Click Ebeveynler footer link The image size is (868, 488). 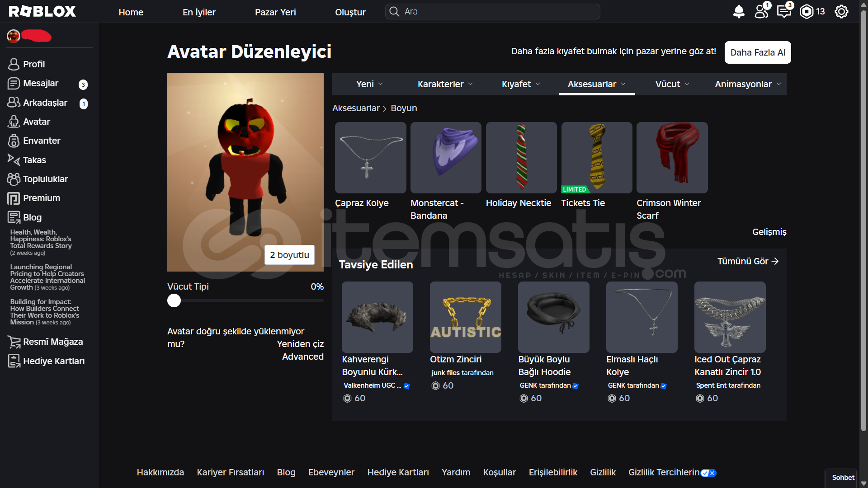[x=331, y=472]
